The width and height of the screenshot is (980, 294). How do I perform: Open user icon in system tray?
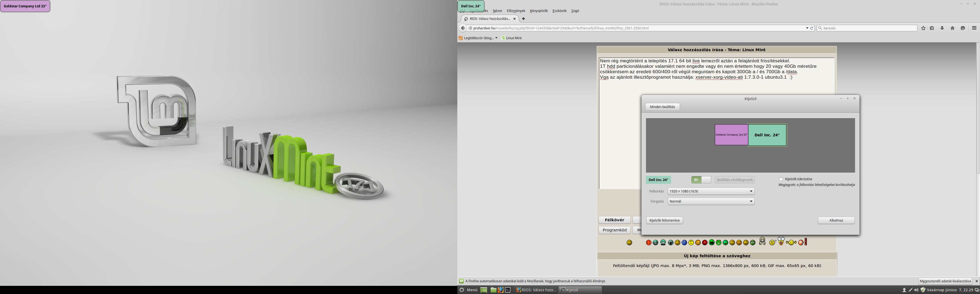point(904,290)
